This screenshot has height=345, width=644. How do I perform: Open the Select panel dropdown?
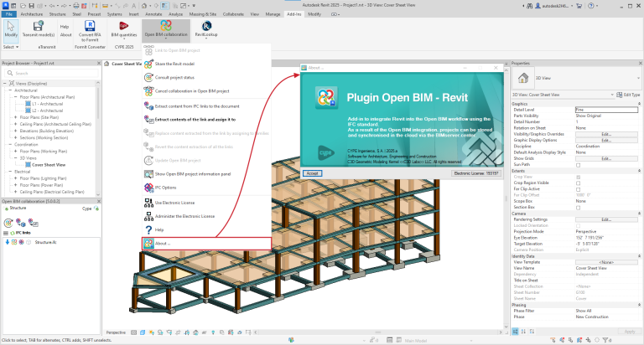point(11,47)
